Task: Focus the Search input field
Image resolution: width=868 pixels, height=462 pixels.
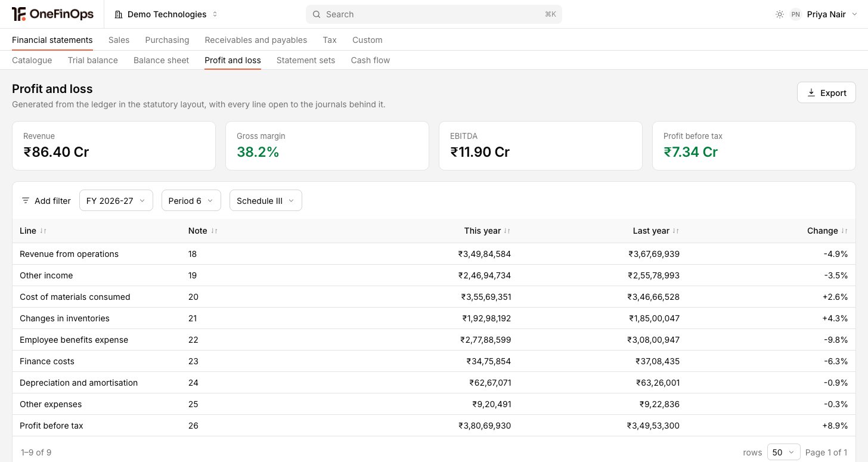Action: click(434, 14)
